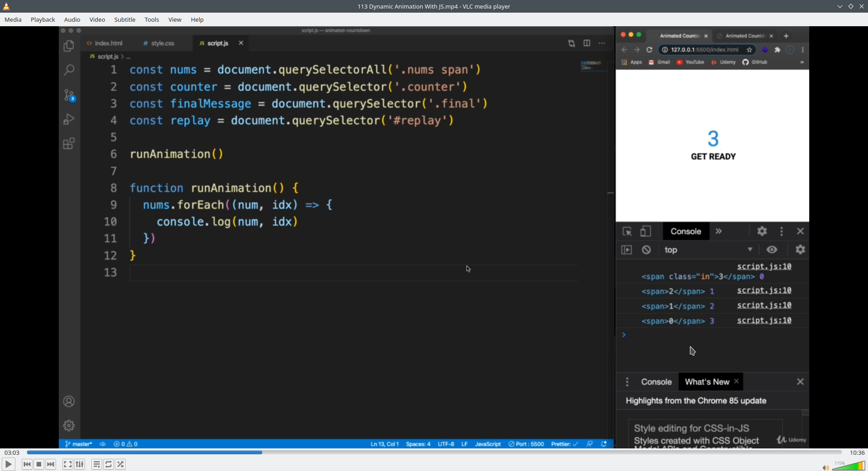This screenshot has width=868, height=471.
Task: Open the Accounts icon in VS Code
Action: (x=69, y=401)
